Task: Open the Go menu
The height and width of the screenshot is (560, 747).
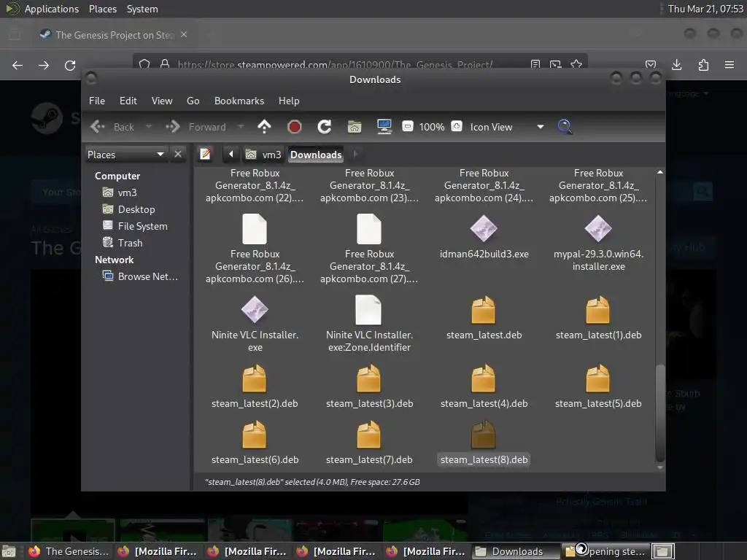Action: 193,101
